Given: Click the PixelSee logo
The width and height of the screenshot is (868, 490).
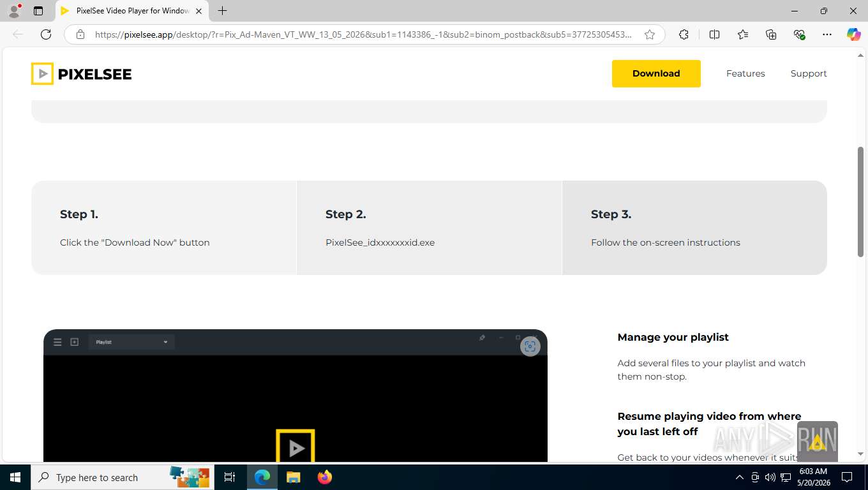Looking at the screenshot, I should (81, 74).
